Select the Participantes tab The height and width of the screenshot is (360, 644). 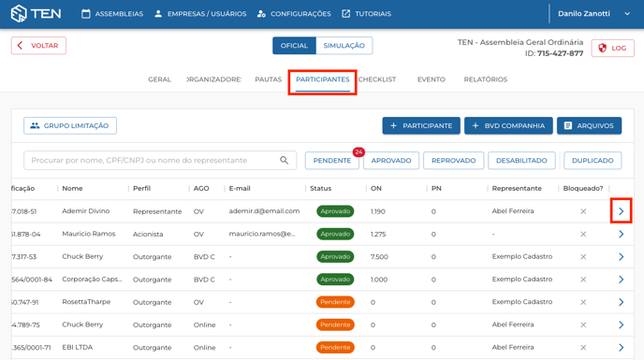pos(322,79)
